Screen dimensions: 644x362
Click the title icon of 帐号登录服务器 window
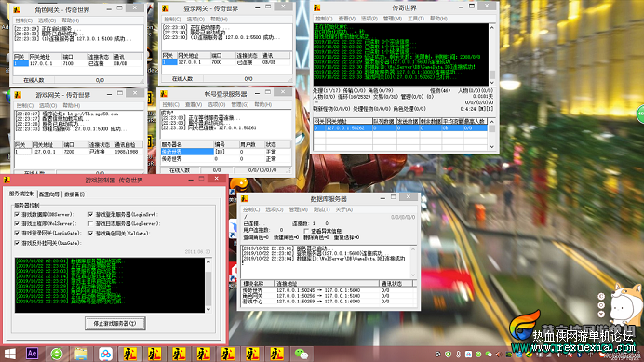[164, 94]
